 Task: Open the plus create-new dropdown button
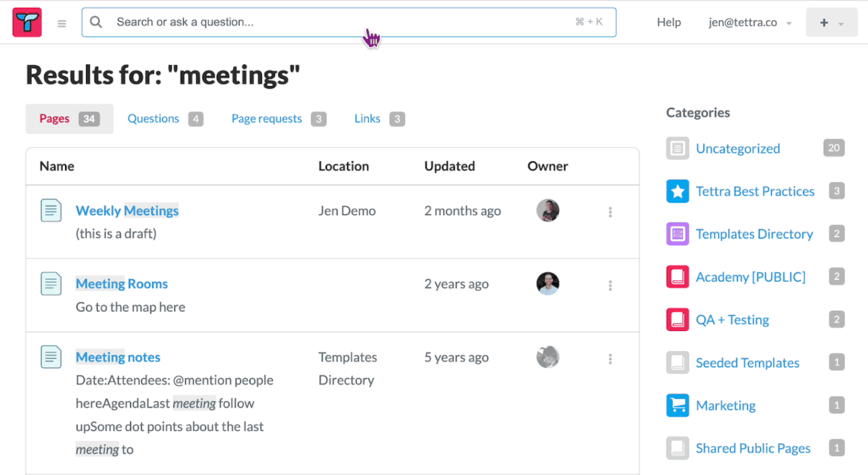pos(831,22)
